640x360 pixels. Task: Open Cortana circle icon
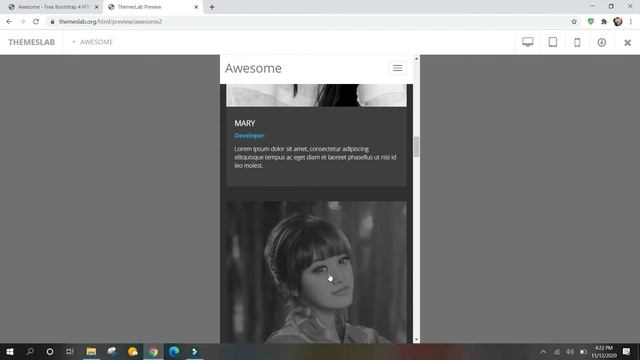coord(50,351)
